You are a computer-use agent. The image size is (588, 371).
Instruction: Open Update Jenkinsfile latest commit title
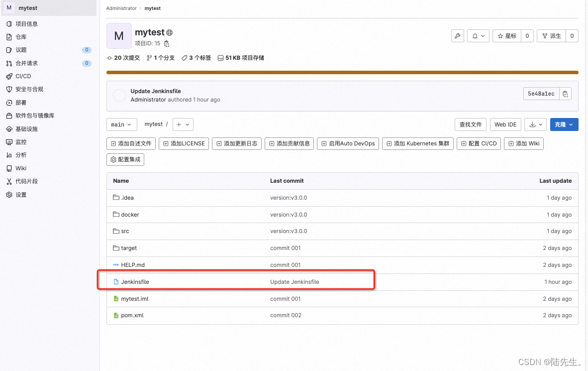[156, 91]
